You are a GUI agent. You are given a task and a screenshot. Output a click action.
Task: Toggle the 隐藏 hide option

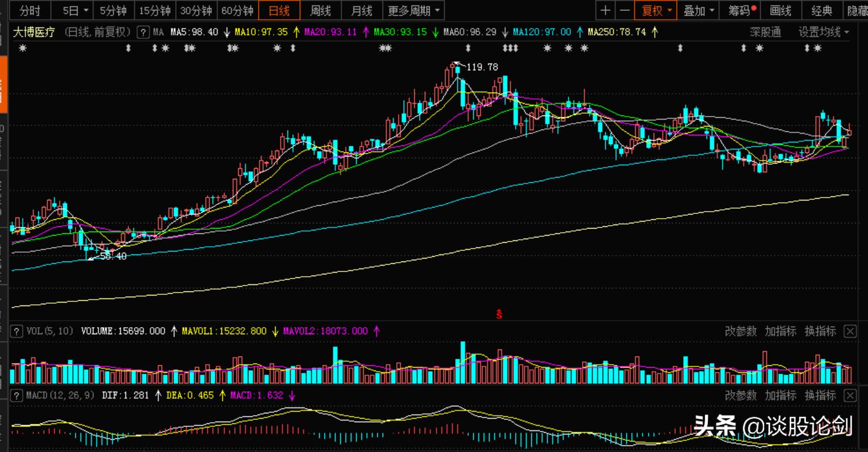[x=856, y=11]
